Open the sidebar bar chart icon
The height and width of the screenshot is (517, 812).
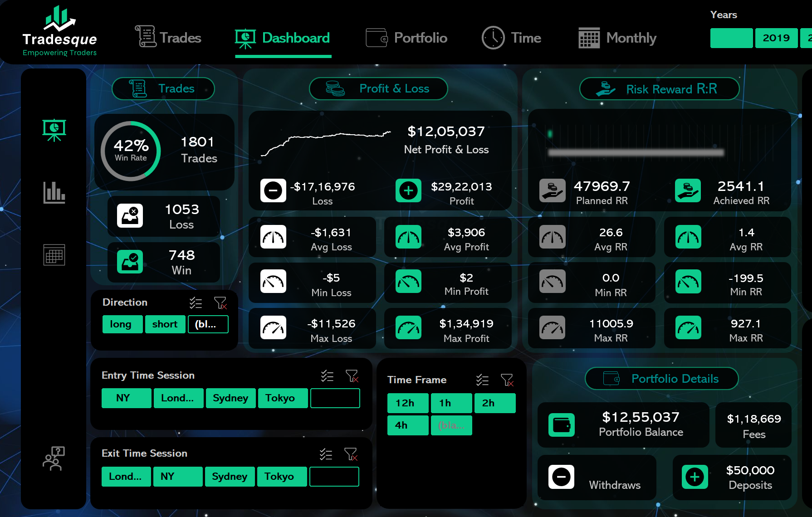[x=54, y=192]
